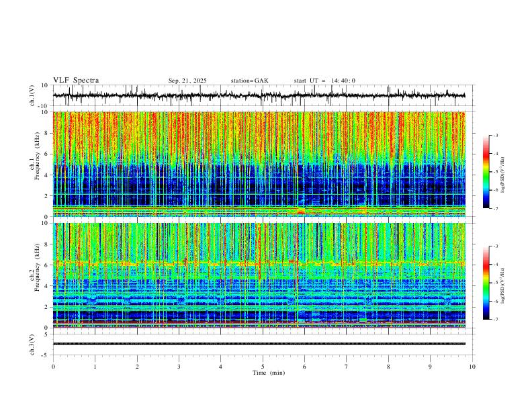Click the "-7" label on ch.1 colorbar

496,208
